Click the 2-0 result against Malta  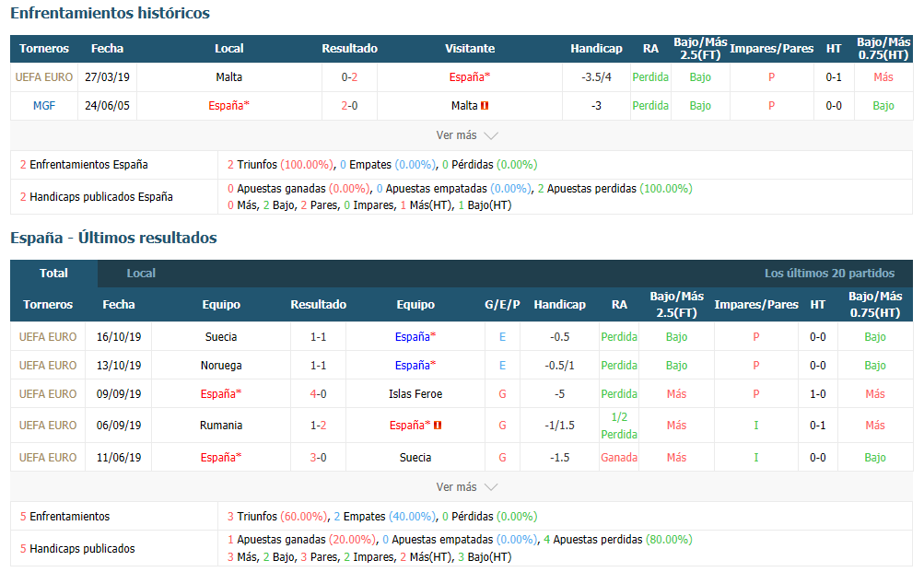[349, 106]
